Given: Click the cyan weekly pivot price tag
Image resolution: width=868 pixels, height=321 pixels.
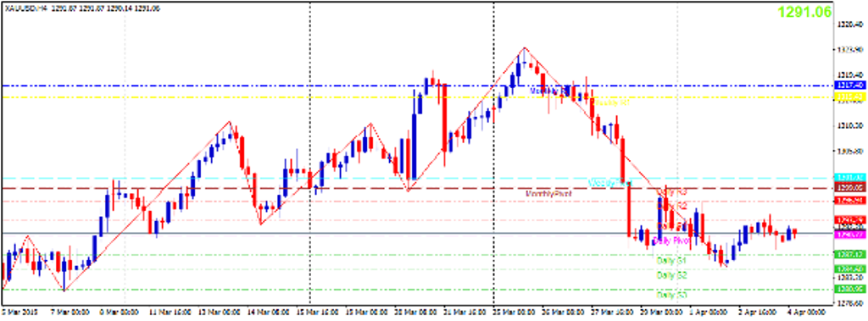Looking at the screenshot, I should pos(850,178).
